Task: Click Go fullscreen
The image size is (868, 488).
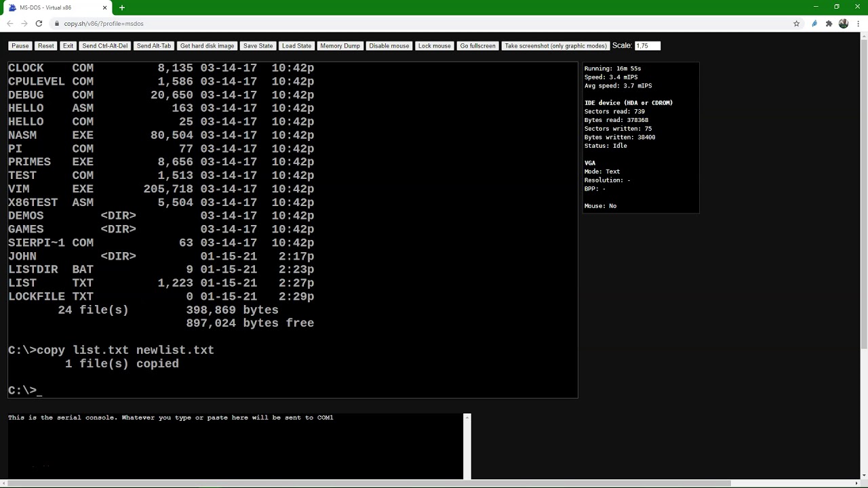Action: (x=478, y=45)
